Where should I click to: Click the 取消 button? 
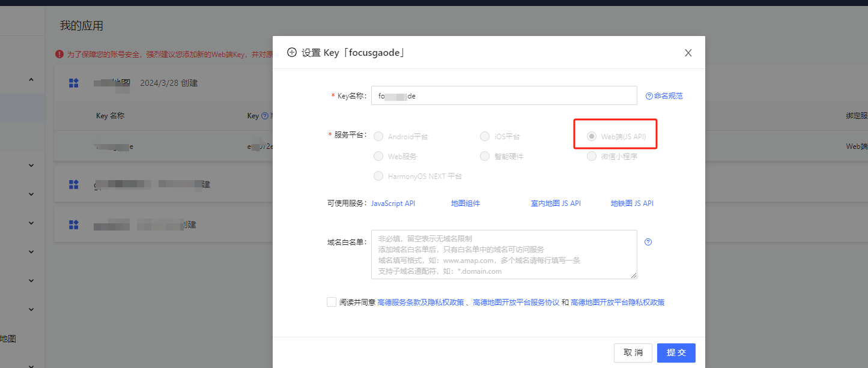[633, 353]
